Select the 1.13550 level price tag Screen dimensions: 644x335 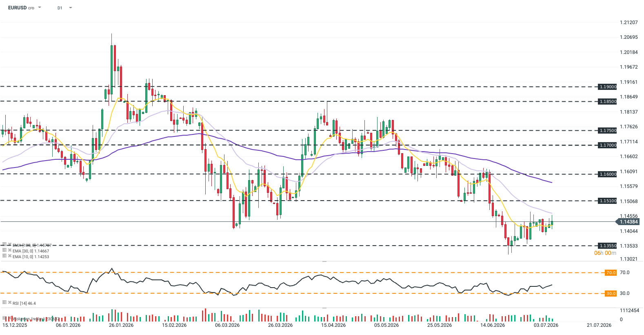click(x=608, y=246)
